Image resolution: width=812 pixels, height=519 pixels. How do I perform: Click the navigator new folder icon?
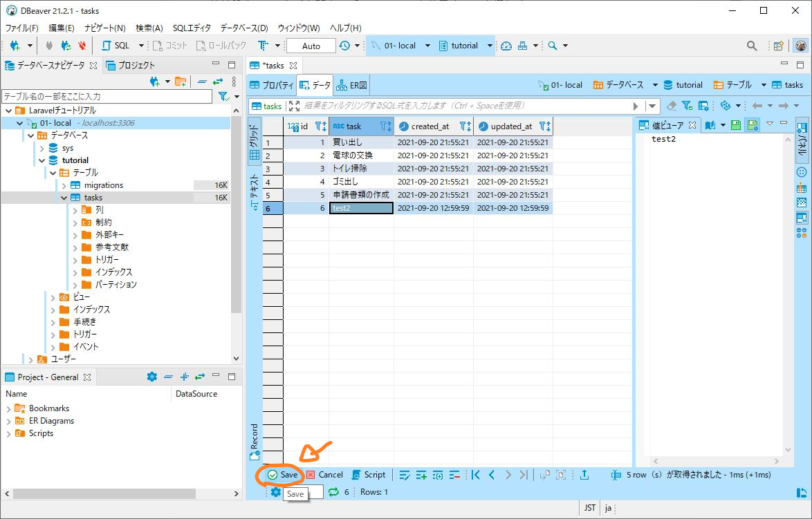[181, 82]
